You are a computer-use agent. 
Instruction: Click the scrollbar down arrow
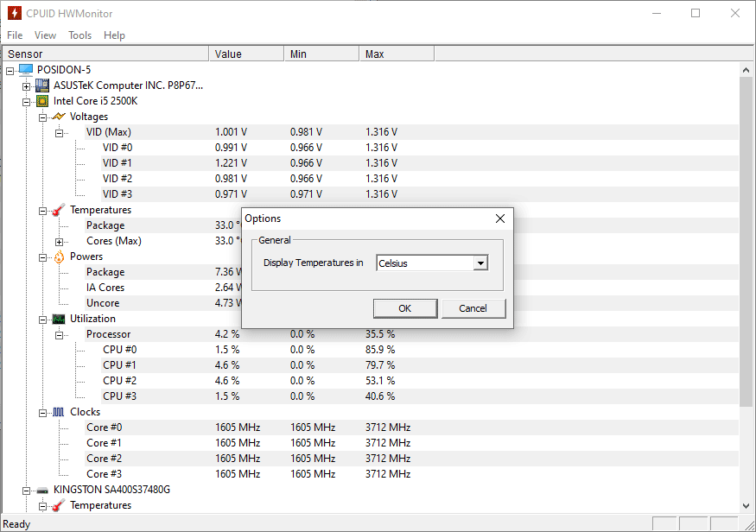(x=746, y=506)
